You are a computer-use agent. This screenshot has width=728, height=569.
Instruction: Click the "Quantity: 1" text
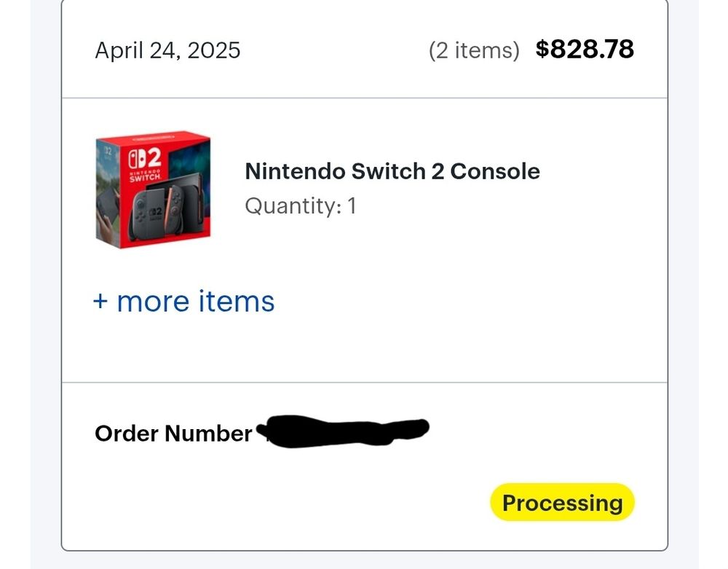tap(301, 206)
